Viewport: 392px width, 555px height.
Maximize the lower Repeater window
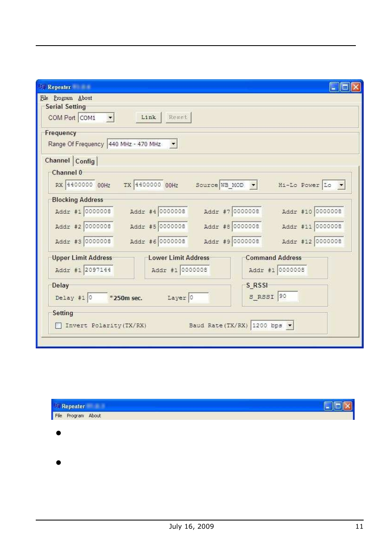338,406
